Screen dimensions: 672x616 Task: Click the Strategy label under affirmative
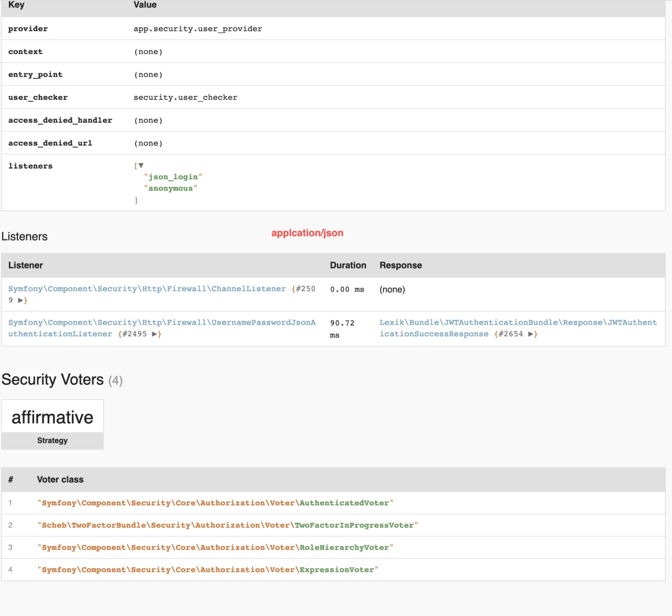(52, 441)
